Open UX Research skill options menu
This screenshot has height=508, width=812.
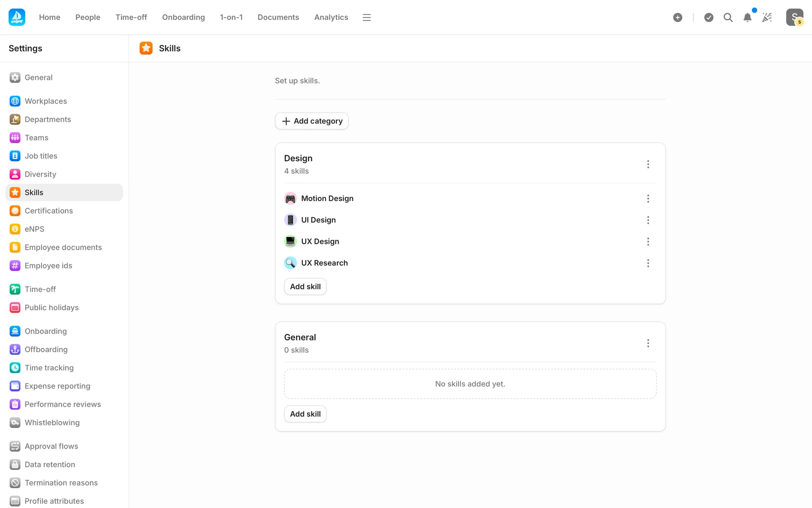click(x=648, y=263)
